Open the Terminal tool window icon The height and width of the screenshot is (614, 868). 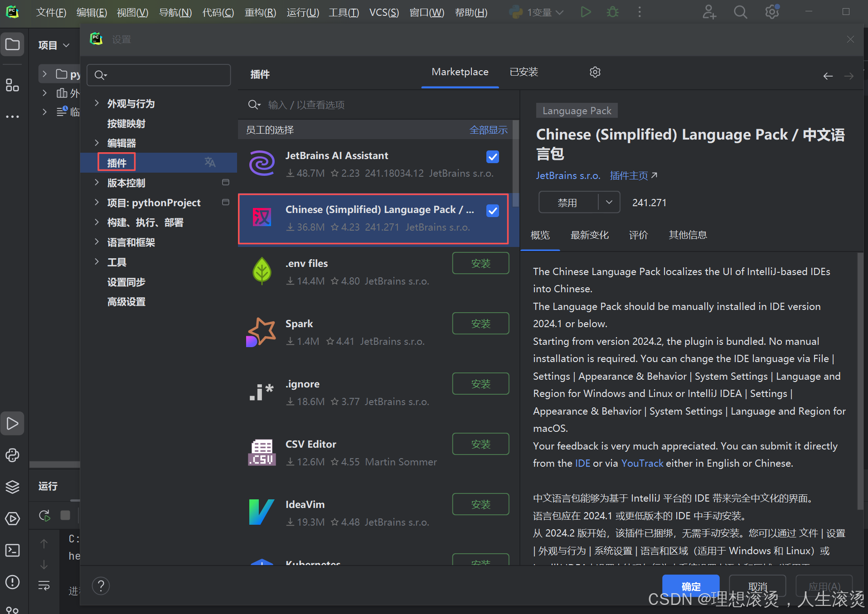12,550
